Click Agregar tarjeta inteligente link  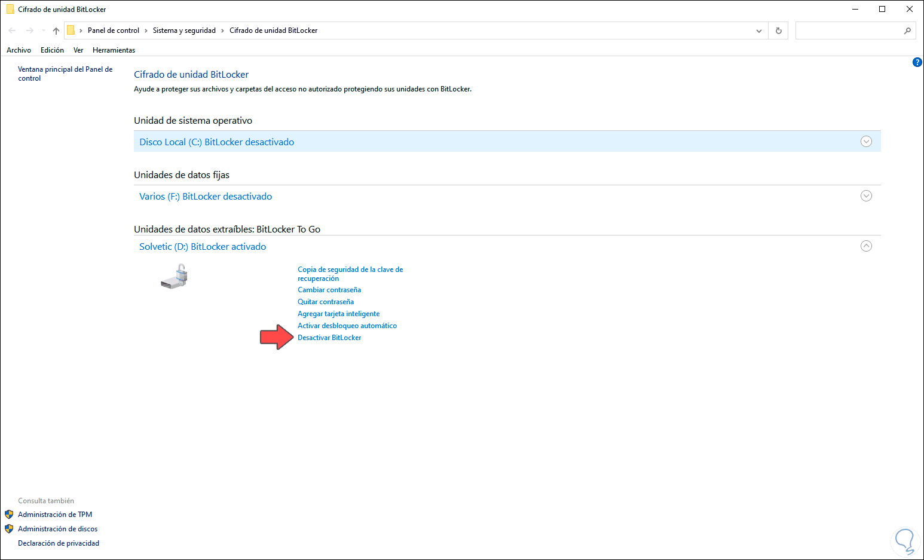click(x=339, y=314)
